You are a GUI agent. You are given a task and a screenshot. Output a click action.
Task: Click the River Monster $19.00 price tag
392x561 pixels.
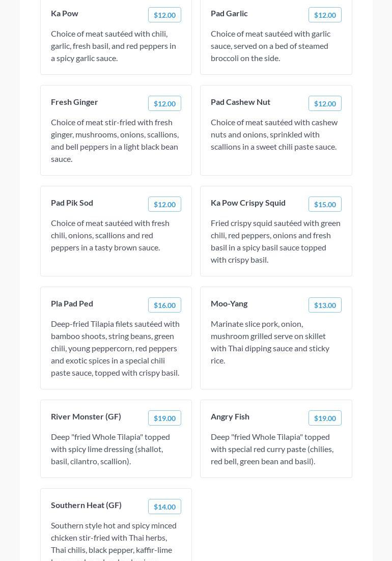pos(164,418)
